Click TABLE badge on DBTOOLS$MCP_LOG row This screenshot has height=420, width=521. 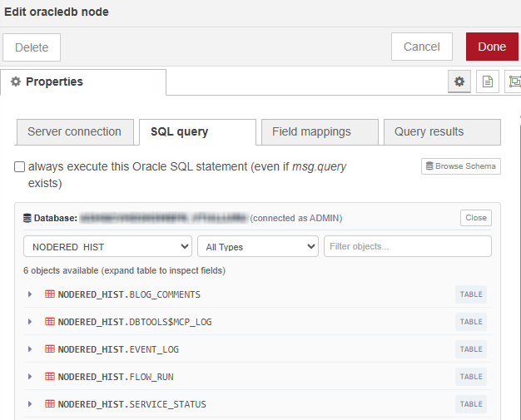(471, 321)
